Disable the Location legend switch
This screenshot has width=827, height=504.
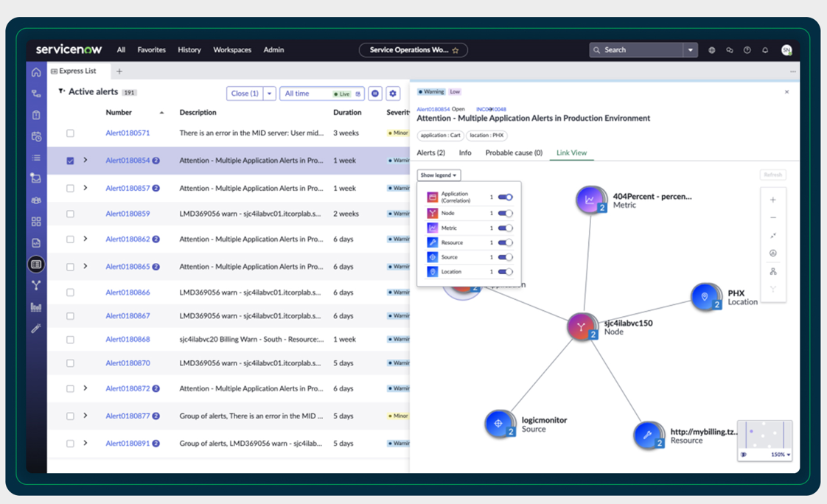[x=505, y=272]
